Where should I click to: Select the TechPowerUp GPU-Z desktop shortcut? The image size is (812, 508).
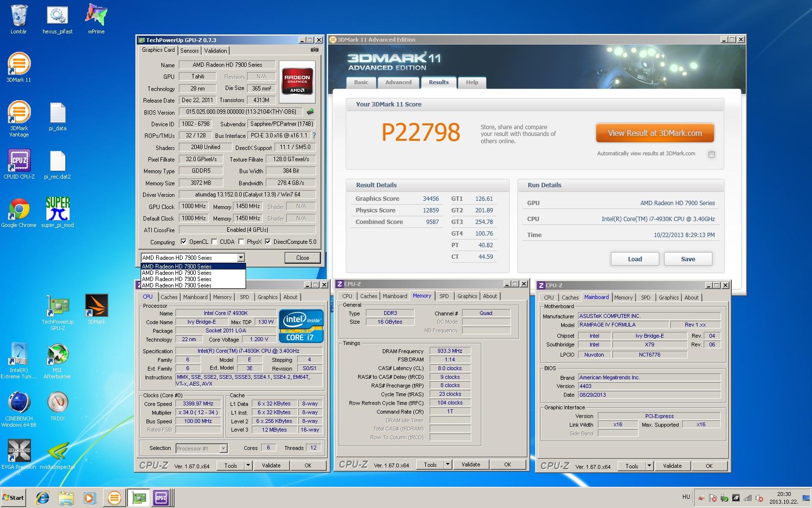[x=58, y=312]
